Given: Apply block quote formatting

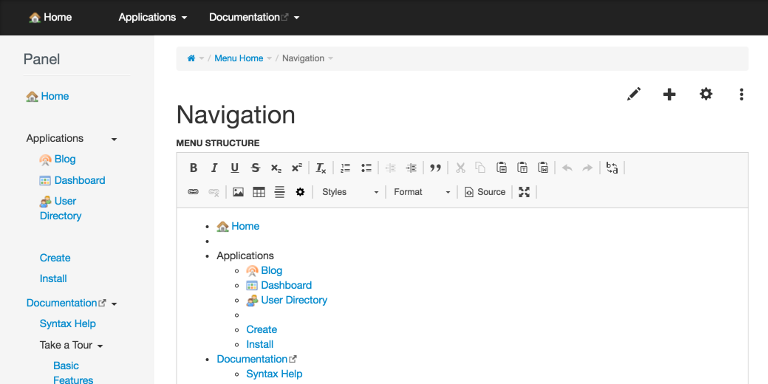Looking at the screenshot, I should pyautogui.click(x=435, y=168).
